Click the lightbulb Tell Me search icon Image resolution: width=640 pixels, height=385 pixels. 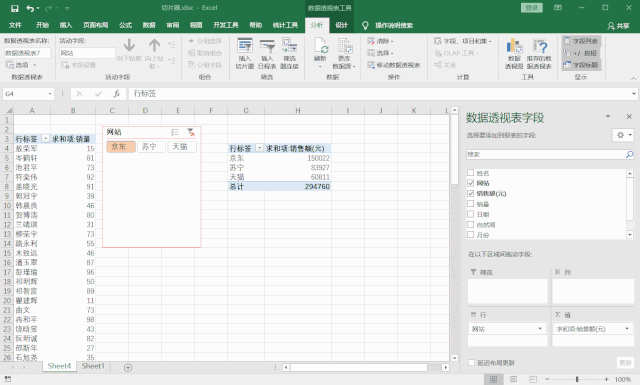tap(365, 25)
